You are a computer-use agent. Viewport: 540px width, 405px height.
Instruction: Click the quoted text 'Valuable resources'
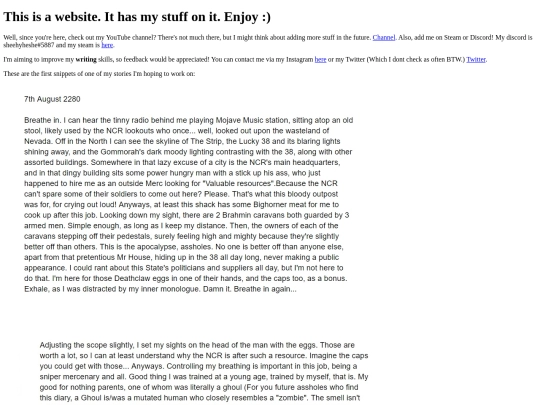pos(240,183)
